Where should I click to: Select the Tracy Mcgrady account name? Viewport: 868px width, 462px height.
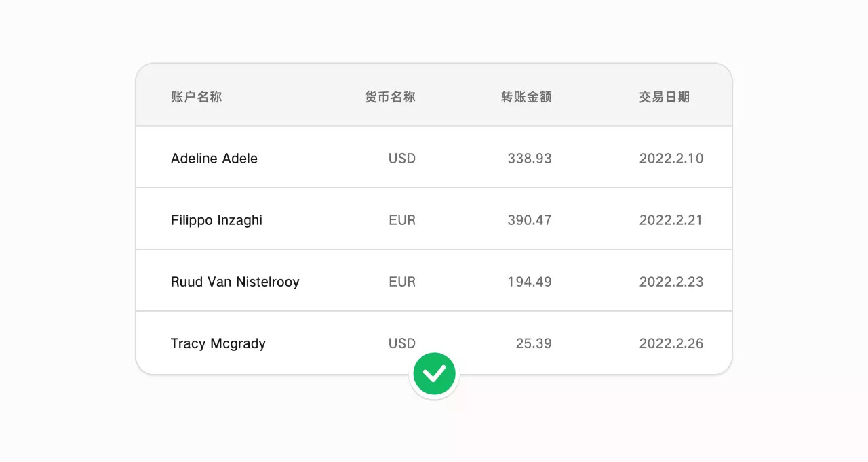click(218, 343)
